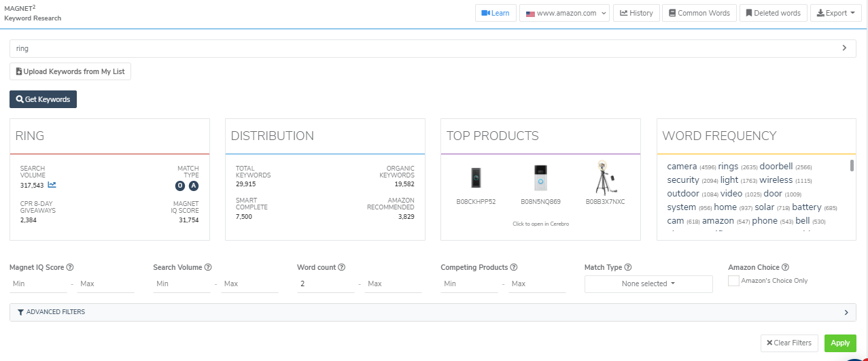
Task: Click the Competing Products help icon
Action: tap(514, 268)
